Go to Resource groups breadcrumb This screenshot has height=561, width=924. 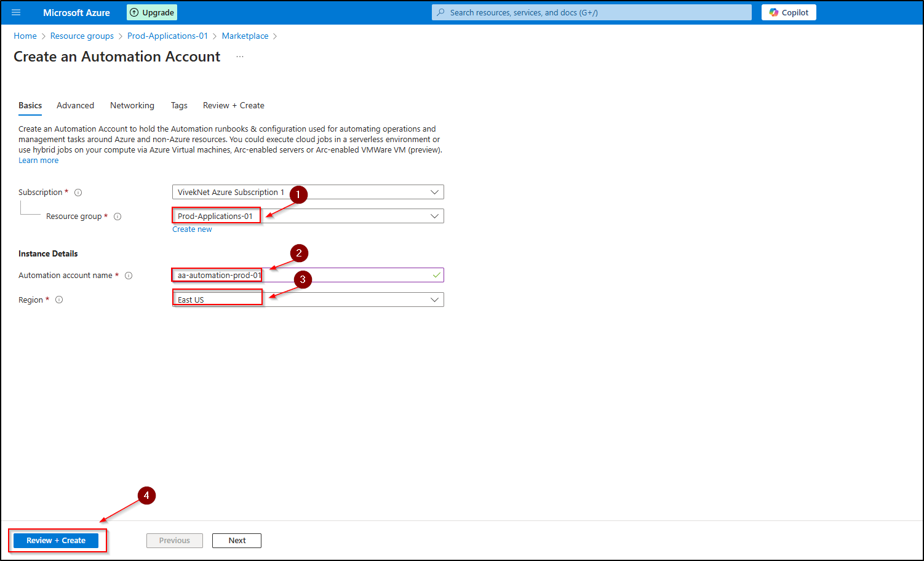[x=82, y=36]
